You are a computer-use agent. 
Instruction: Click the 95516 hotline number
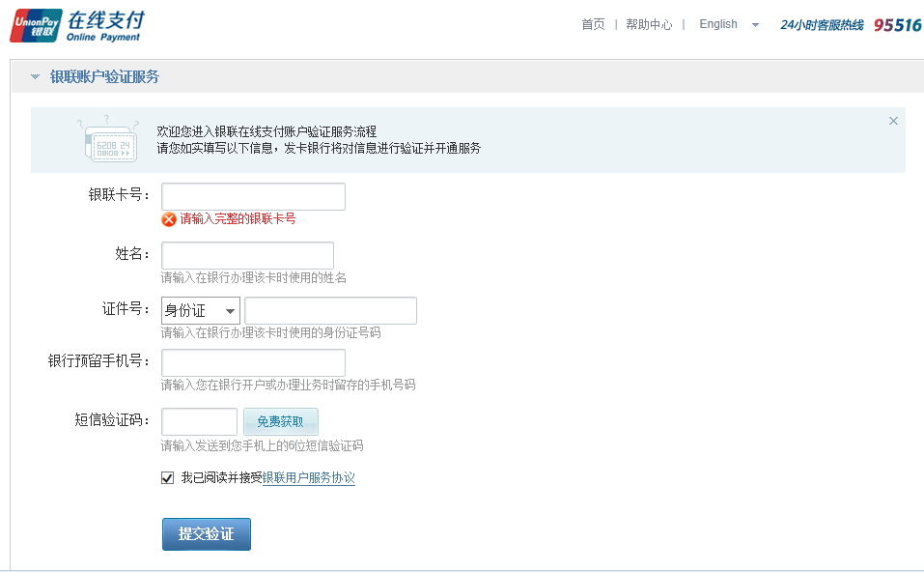pyautogui.click(x=897, y=25)
